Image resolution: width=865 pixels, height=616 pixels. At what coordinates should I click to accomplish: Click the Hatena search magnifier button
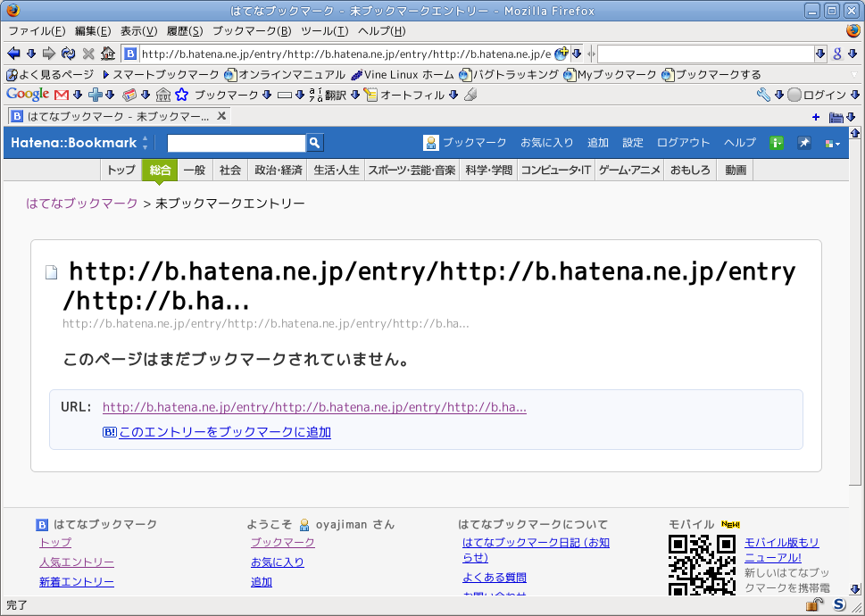pyautogui.click(x=314, y=143)
